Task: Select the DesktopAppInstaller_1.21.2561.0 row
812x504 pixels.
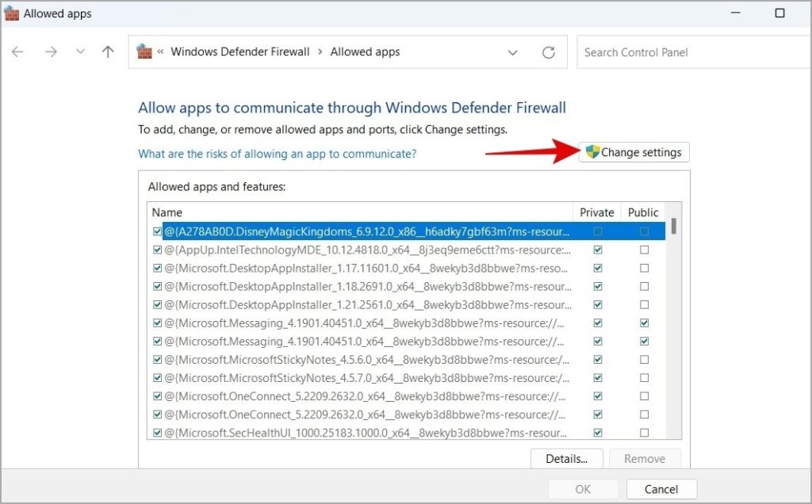Action: [x=407, y=305]
